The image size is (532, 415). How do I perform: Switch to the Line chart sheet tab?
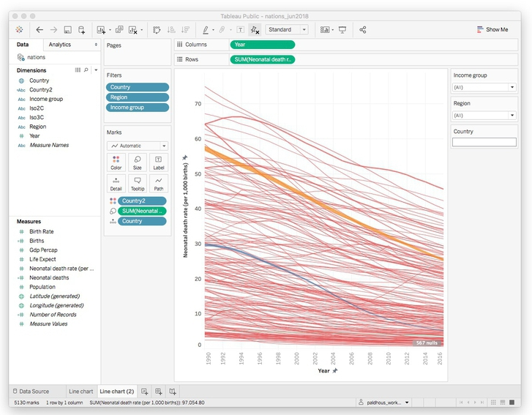pos(80,392)
